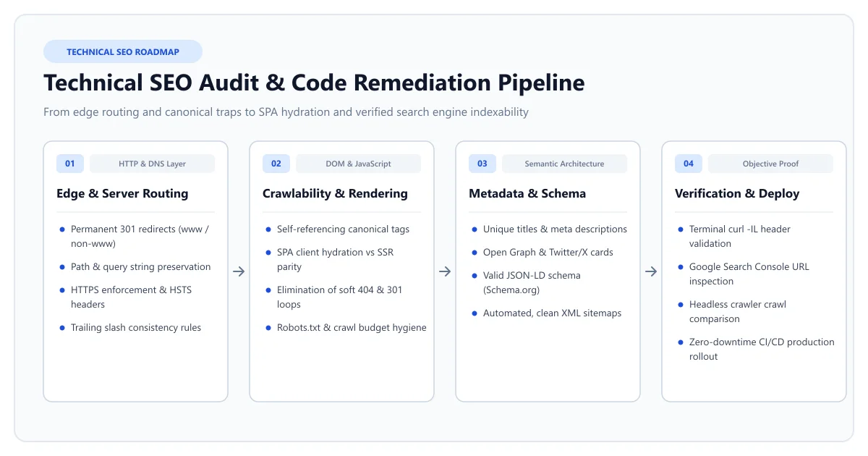Click the Verification & Deploy title

click(x=737, y=193)
